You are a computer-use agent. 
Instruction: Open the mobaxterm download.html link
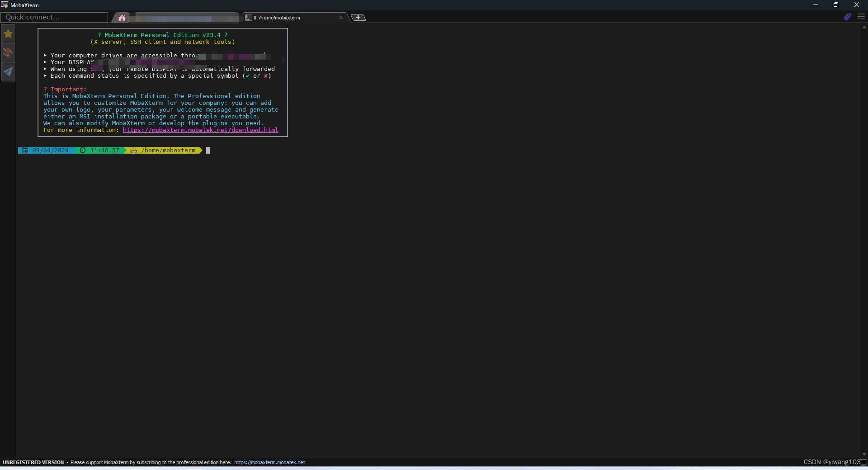[200, 130]
